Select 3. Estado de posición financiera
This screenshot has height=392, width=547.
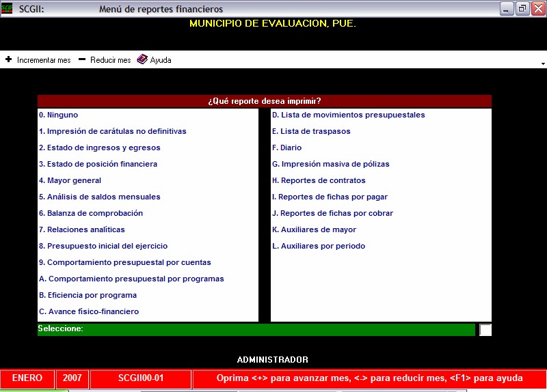98,164
